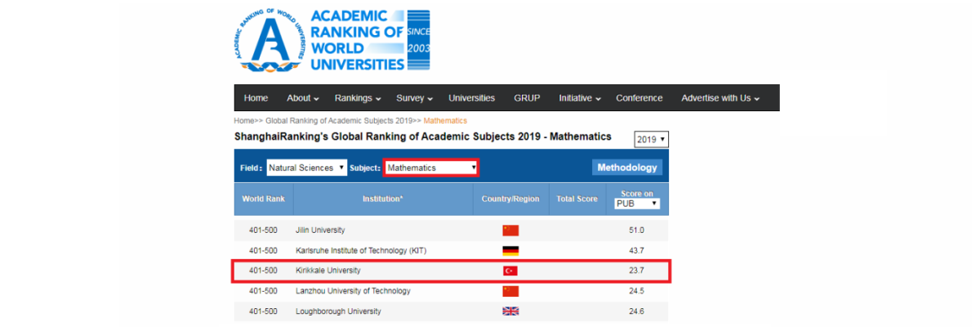Click Home link in the breadcrumb
This screenshot has width=980, height=327.
tap(243, 121)
